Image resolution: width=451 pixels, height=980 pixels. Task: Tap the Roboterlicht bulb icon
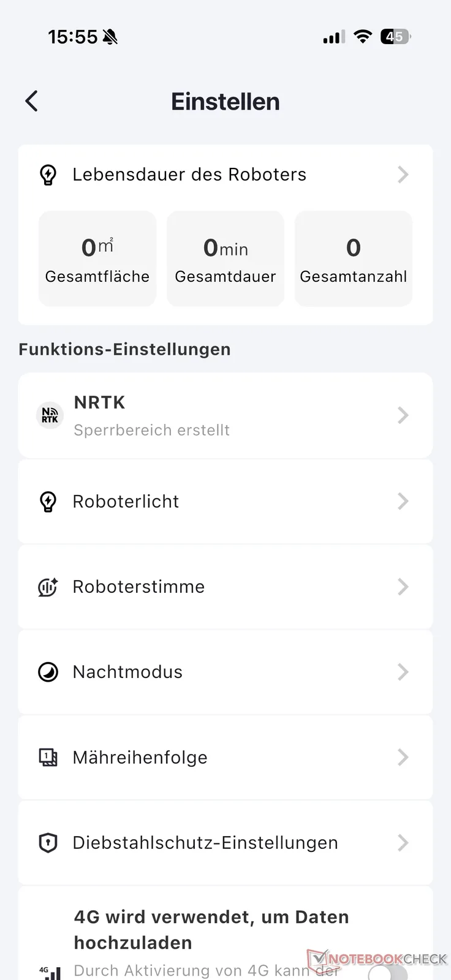tap(48, 502)
